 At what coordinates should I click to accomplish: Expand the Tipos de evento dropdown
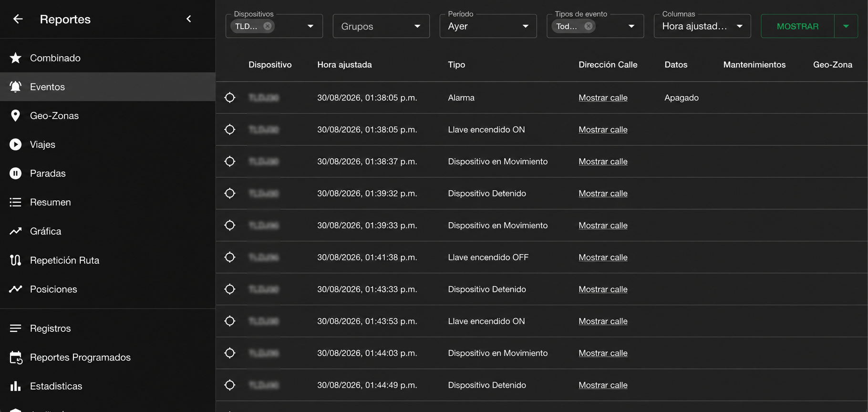631,26
